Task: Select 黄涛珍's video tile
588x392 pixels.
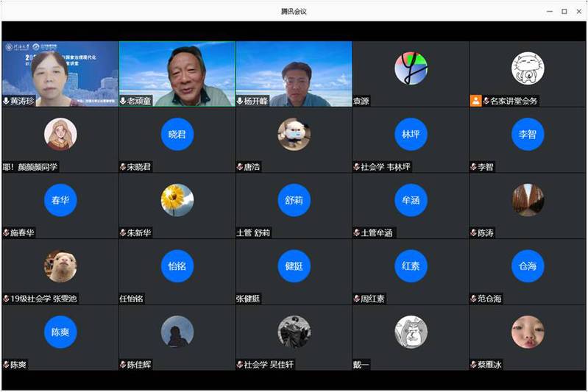Action: [60, 74]
